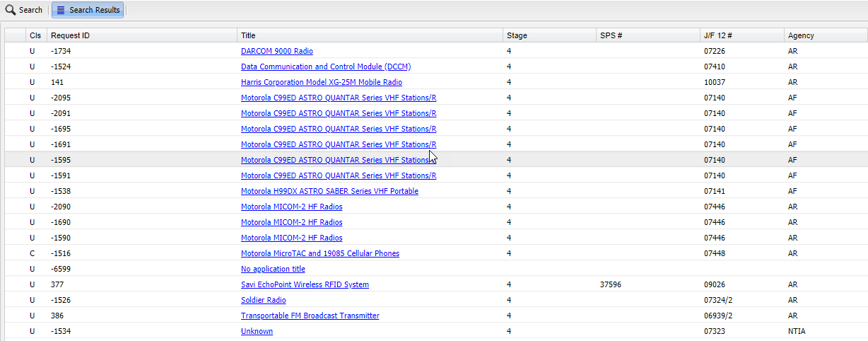The height and width of the screenshot is (341, 868).
Task: Click J/F 12 value 07448
Action: pos(715,253)
